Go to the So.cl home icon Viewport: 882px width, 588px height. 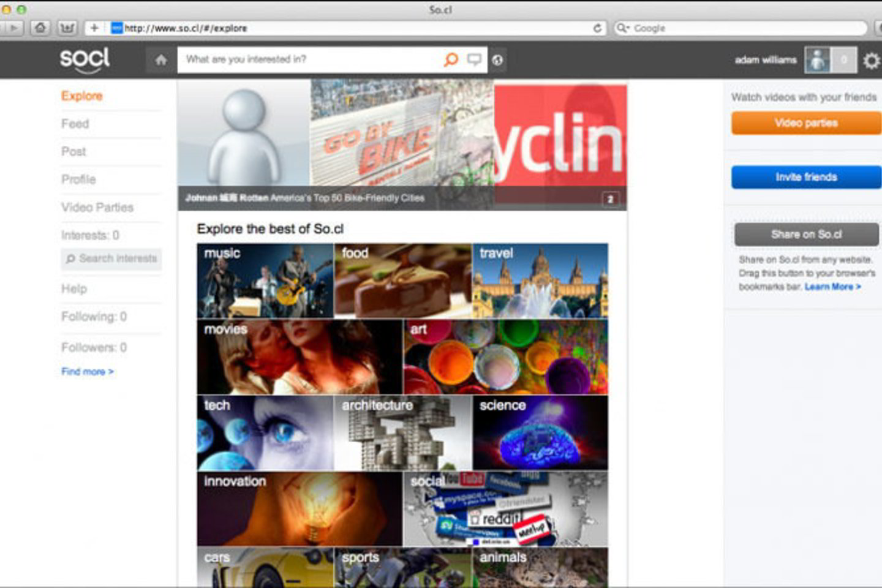coord(161,60)
